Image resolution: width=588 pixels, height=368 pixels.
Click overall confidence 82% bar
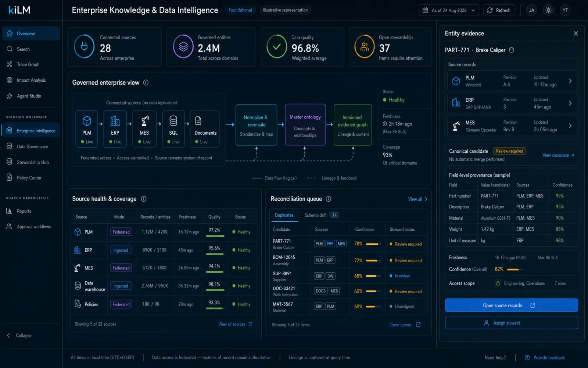tap(514, 269)
